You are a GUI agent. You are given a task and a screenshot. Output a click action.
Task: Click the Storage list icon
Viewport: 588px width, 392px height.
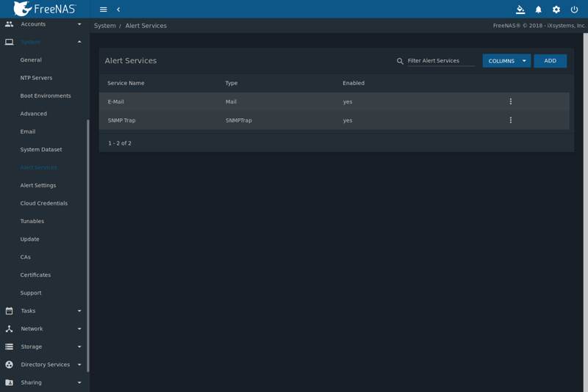(x=10, y=346)
